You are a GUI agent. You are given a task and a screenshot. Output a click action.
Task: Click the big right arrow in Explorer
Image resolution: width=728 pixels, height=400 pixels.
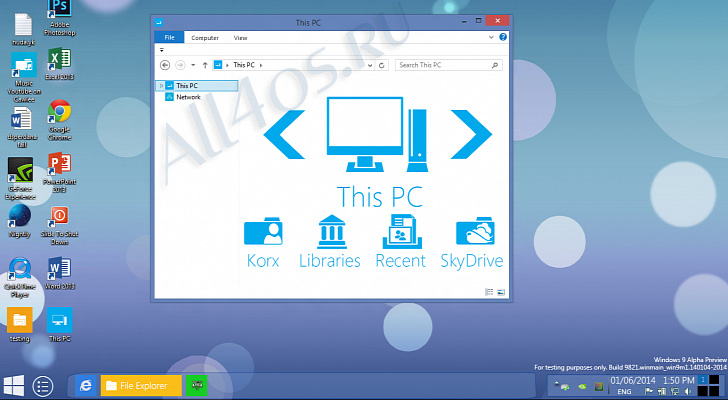coord(471,135)
